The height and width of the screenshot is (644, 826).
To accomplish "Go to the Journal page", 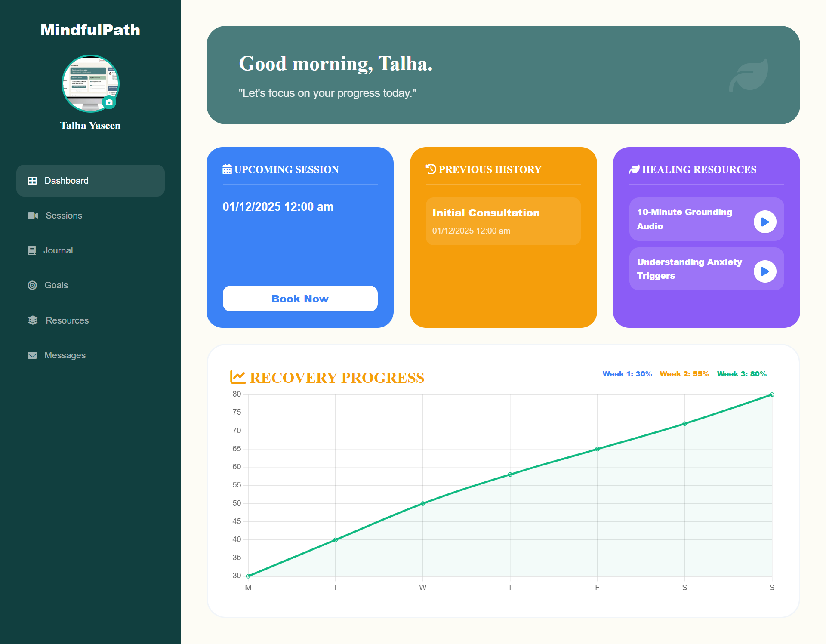I will coord(58,250).
